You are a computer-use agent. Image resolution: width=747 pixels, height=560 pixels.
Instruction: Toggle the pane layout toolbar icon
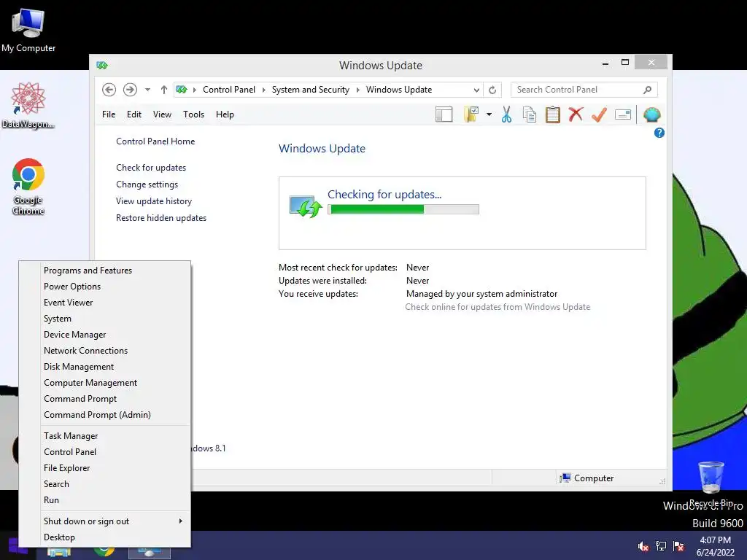pos(444,114)
